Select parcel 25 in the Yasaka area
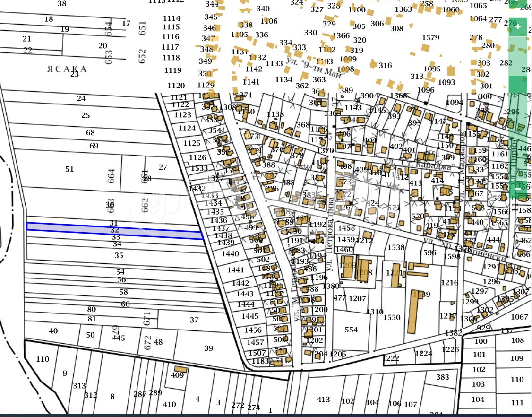This screenshot has height=417, width=532. (86, 115)
